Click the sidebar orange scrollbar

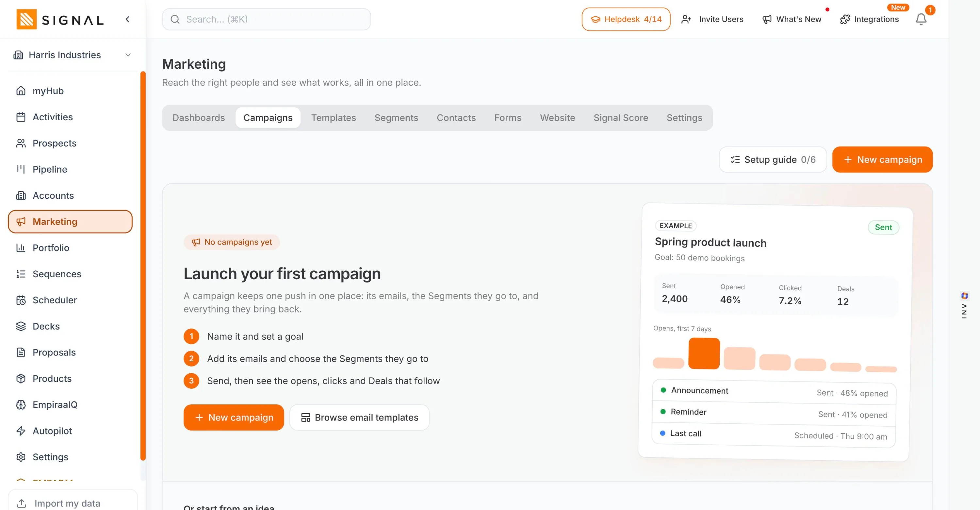143,266
